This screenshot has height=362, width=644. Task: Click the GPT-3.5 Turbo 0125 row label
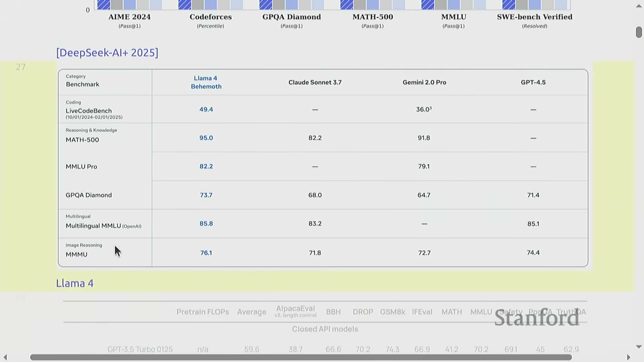click(140, 349)
